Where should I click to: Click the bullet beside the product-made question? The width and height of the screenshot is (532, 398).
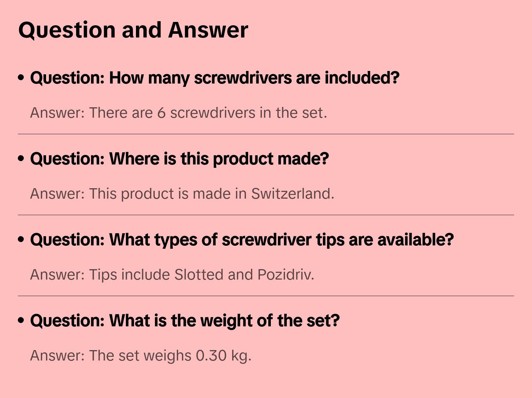click(x=21, y=159)
